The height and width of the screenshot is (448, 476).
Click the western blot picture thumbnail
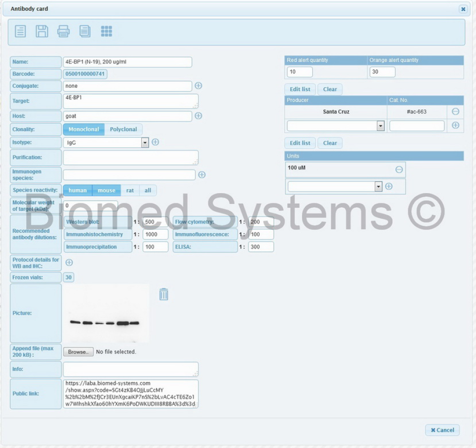click(x=106, y=313)
